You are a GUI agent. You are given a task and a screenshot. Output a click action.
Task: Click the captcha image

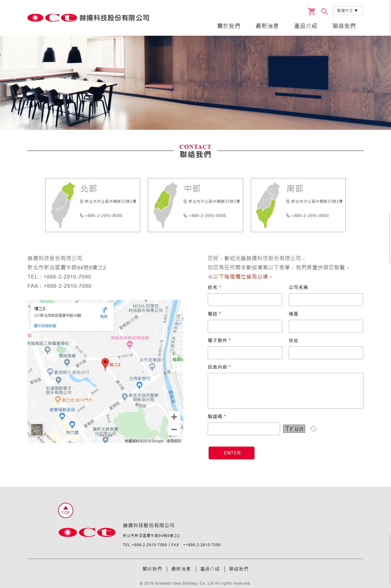point(294,429)
